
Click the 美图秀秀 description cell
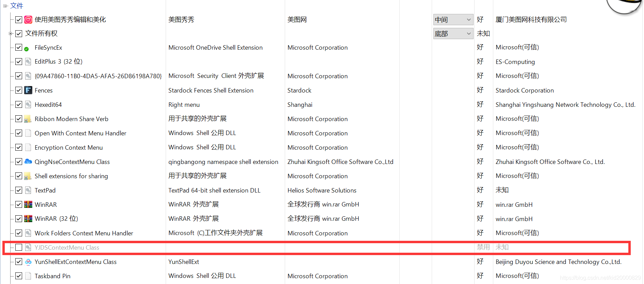click(181, 20)
